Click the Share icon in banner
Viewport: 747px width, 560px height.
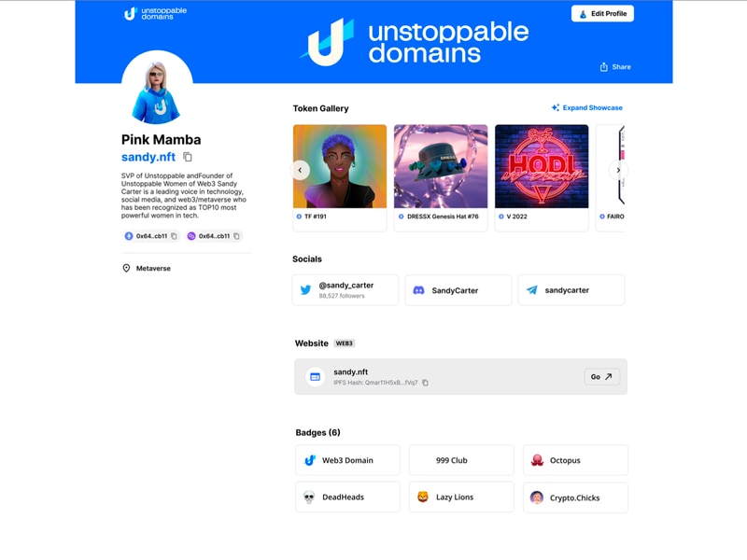[603, 67]
